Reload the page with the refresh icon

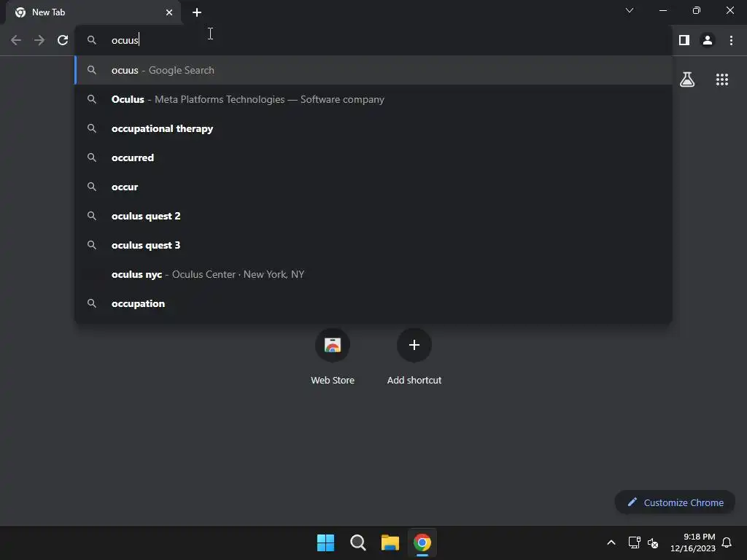(x=63, y=41)
